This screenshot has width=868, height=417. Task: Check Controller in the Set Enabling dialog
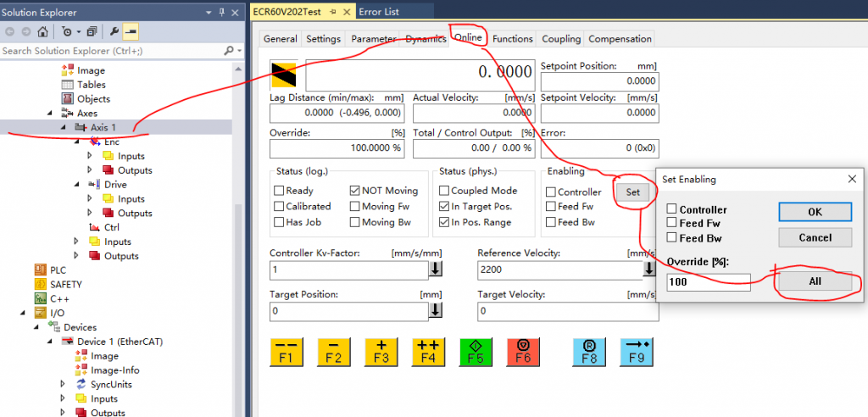[x=672, y=209]
